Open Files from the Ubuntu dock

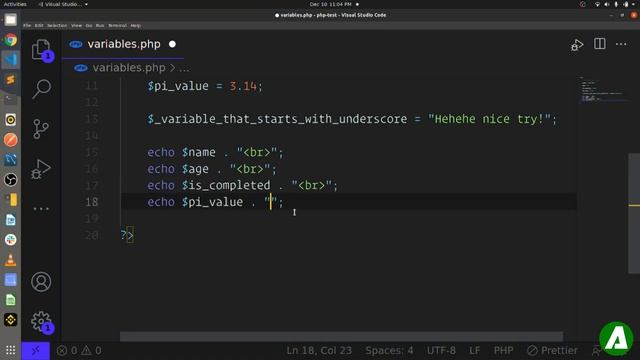coord(11,20)
